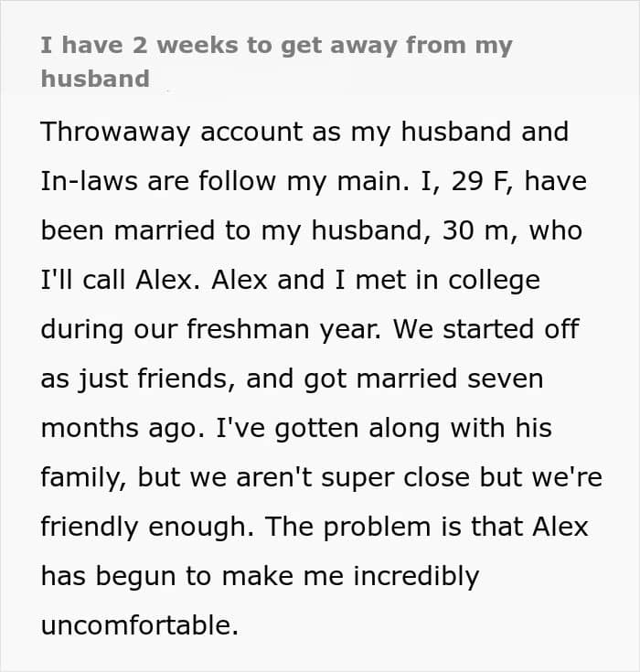
Task: Click the phrase "We started off"
Action: pos(486,329)
